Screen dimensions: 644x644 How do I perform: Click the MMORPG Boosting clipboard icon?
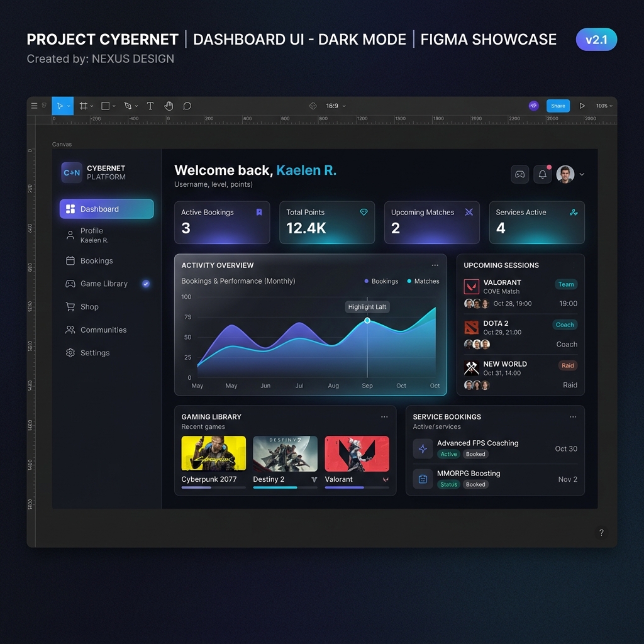point(423,479)
